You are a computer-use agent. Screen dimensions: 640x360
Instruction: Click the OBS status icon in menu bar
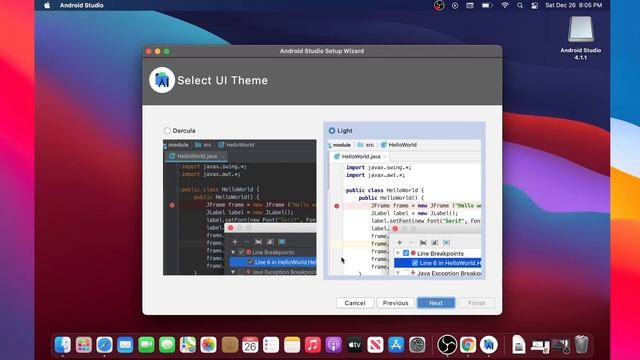pos(439,5)
